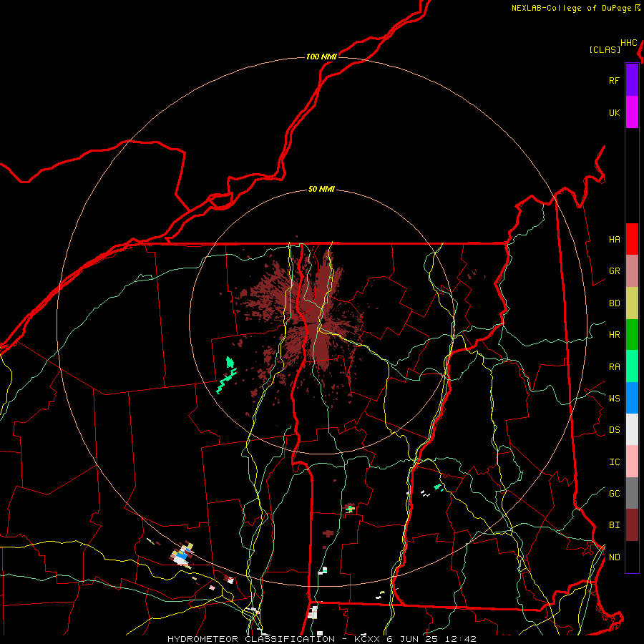Click the red HA legend swatch
644x644 pixels.
[632, 239]
